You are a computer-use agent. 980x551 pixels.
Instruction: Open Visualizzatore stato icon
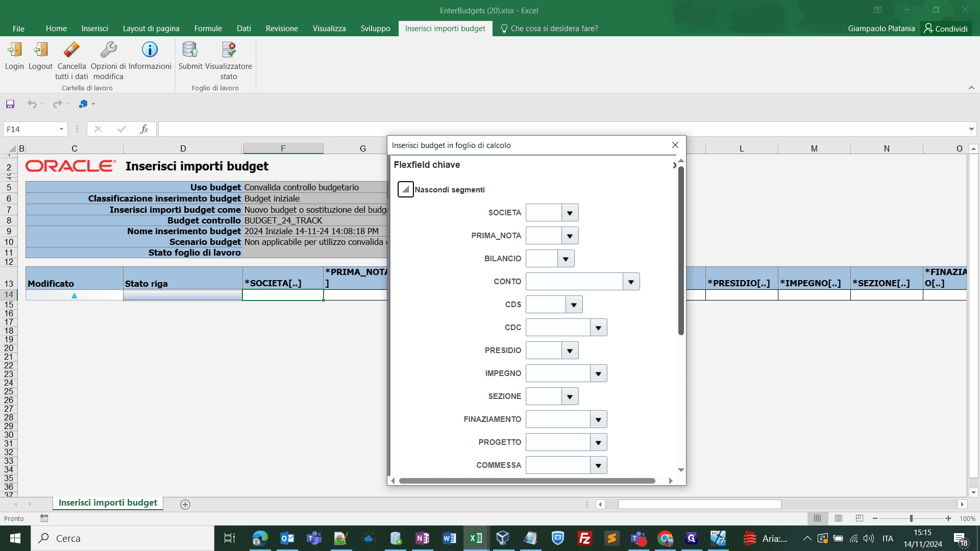coord(229,49)
